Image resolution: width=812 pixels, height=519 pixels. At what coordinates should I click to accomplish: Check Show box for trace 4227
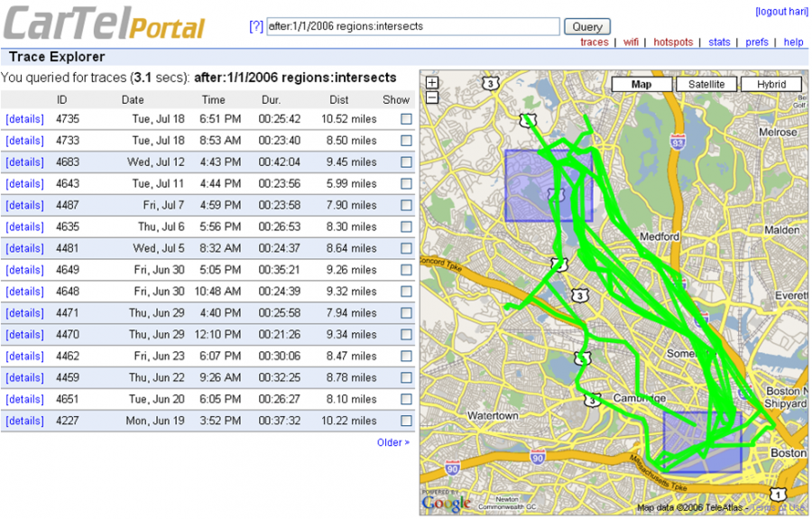coord(407,421)
